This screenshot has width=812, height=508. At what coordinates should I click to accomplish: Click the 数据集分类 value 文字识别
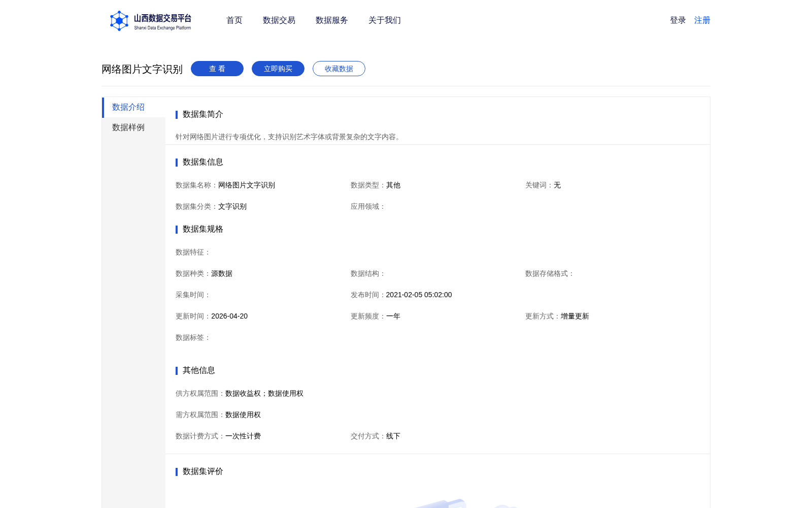click(x=232, y=207)
